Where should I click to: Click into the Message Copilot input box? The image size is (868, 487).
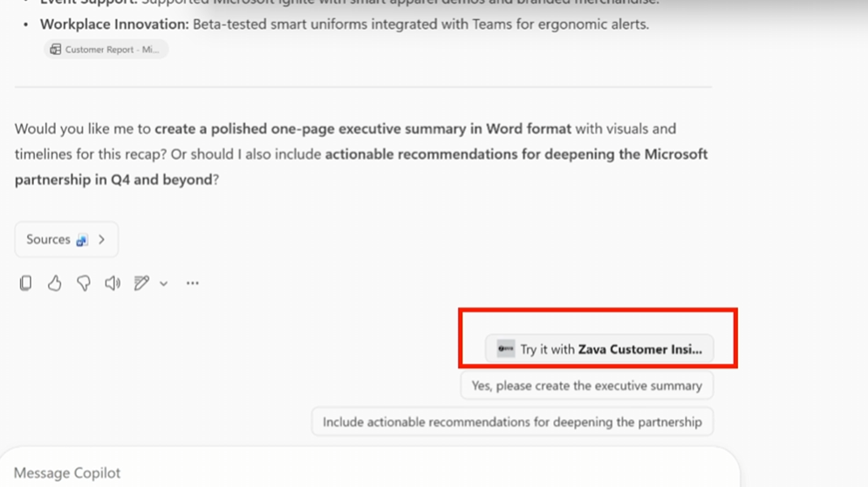(x=349, y=472)
